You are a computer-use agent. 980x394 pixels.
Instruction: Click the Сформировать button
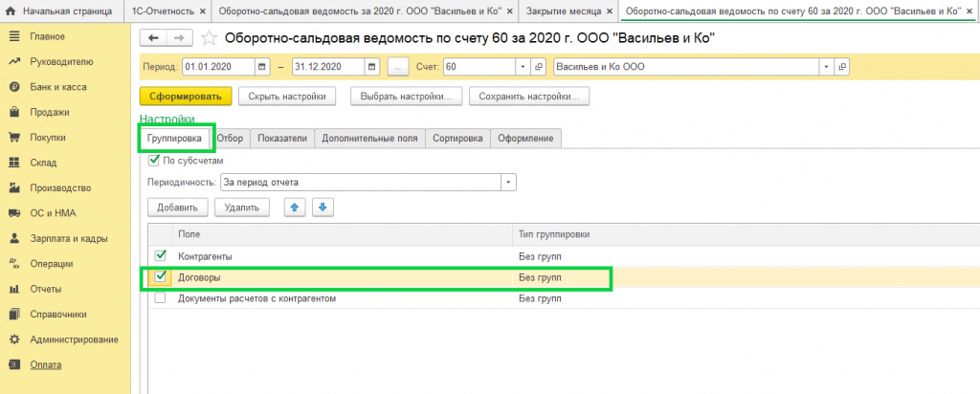(x=186, y=97)
